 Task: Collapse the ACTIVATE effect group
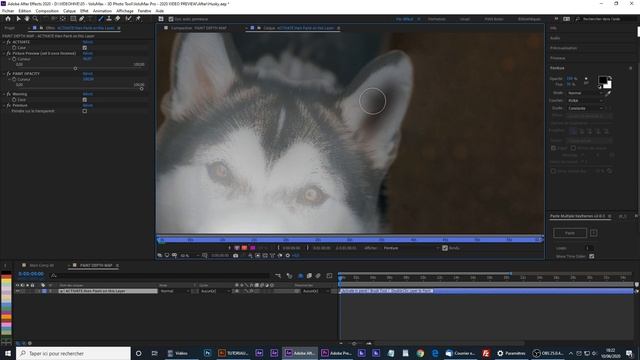click(x=4, y=42)
